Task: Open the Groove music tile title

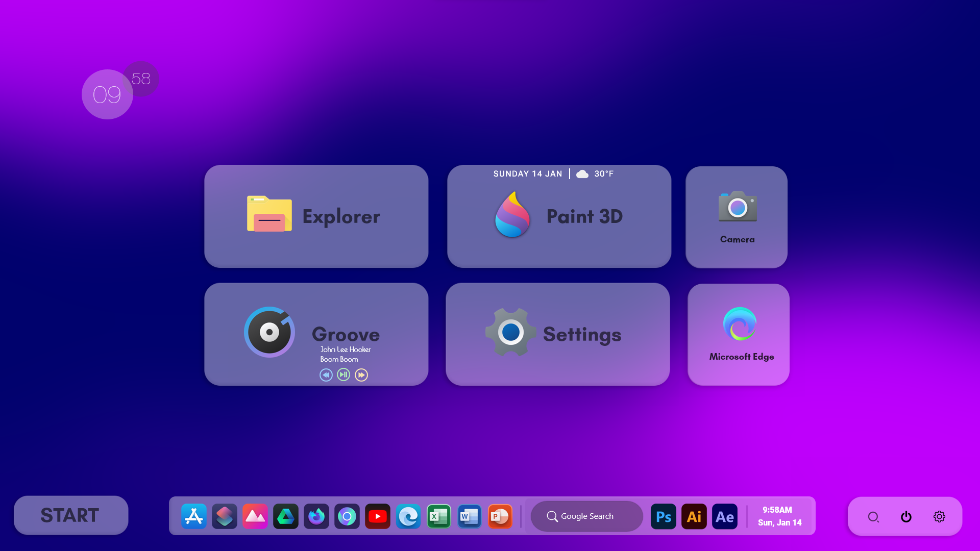Action: coord(346,335)
